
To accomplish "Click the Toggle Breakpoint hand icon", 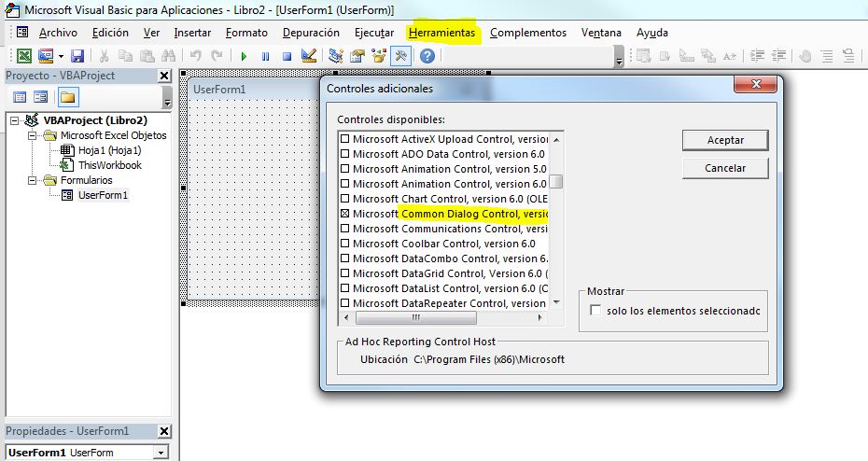I will pos(805,56).
